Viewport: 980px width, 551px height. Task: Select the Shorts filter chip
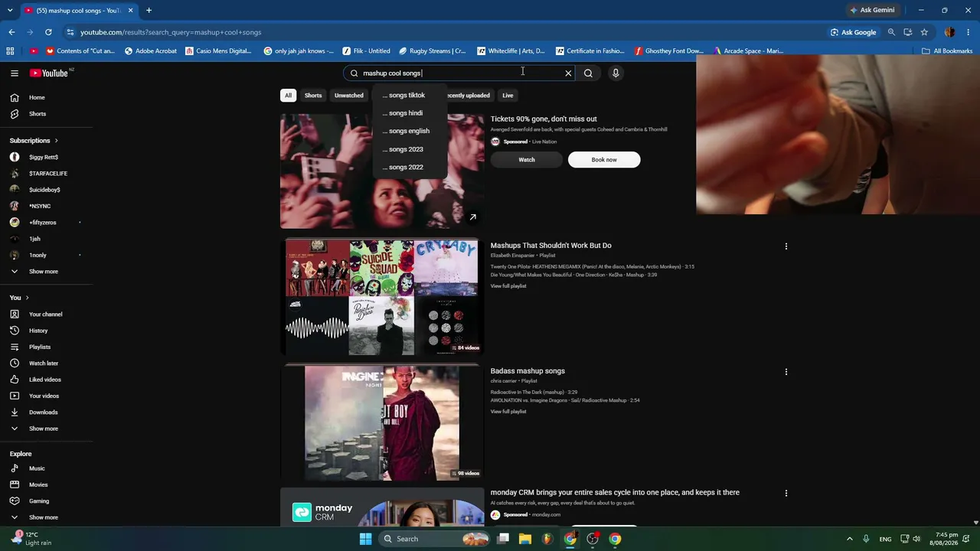(313, 96)
